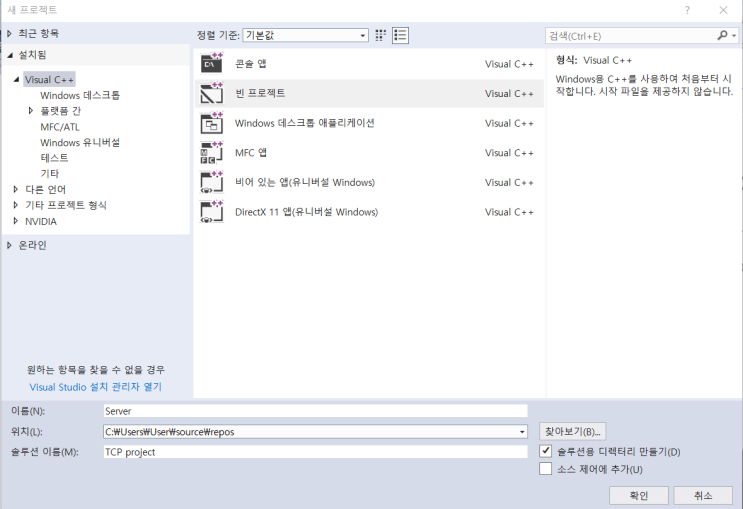Image resolution: width=743 pixels, height=509 pixels.
Task: Click the search magnifier icon
Action: pyautogui.click(x=722, y=36)
